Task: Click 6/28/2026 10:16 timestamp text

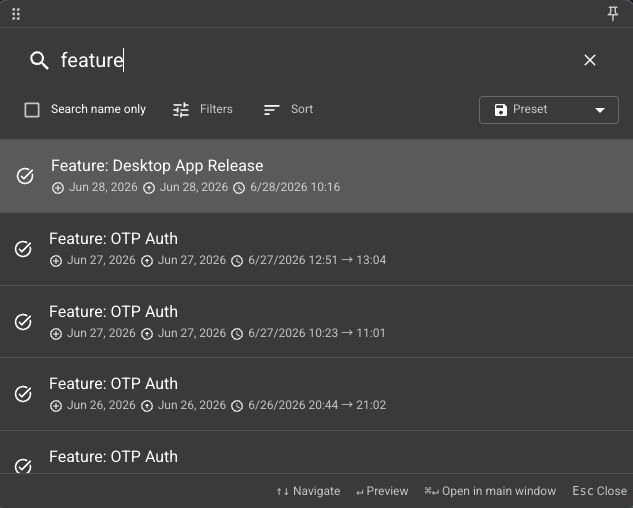Action: [295, 187]
